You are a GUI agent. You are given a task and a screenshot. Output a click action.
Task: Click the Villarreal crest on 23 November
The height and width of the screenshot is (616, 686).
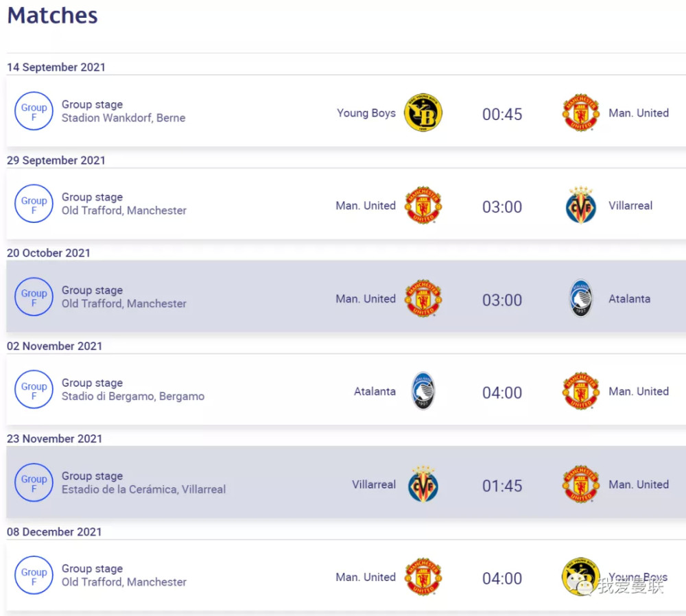pos(423,484)
